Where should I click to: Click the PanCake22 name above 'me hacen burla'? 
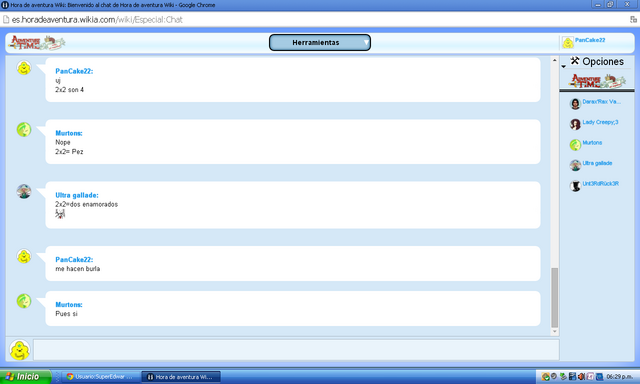[74, 260]
